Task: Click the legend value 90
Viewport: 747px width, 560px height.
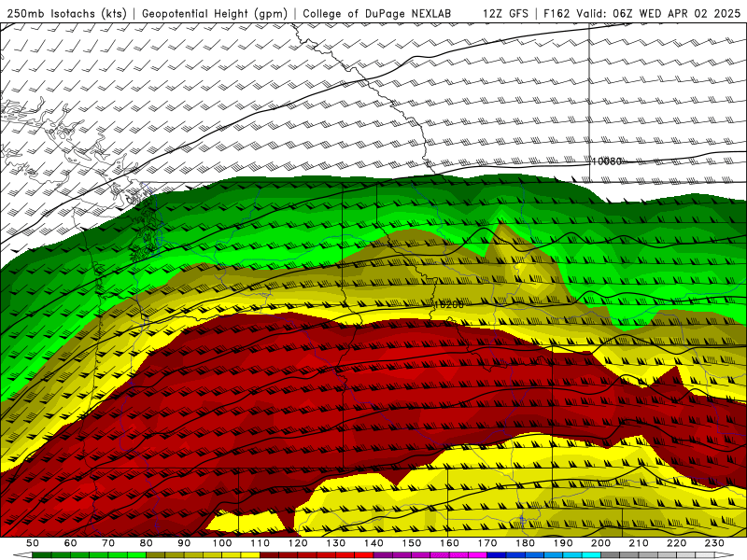Action: [184, 543]
